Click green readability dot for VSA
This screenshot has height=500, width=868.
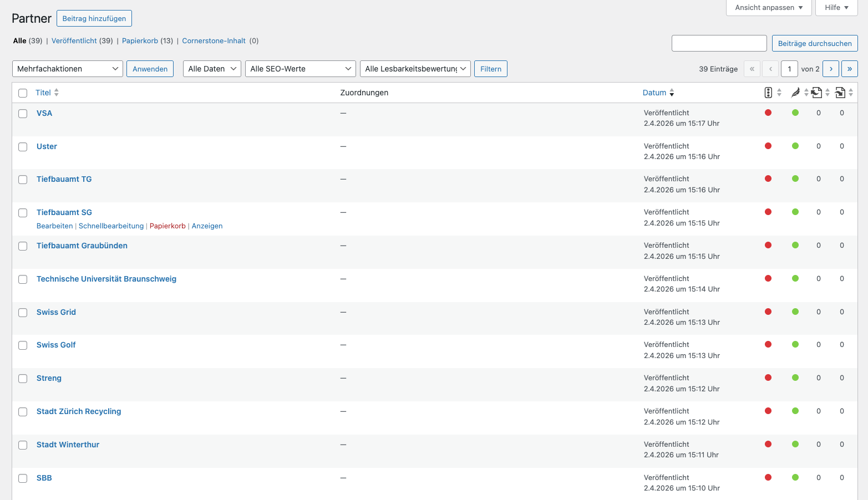click(x=795, y=113)
